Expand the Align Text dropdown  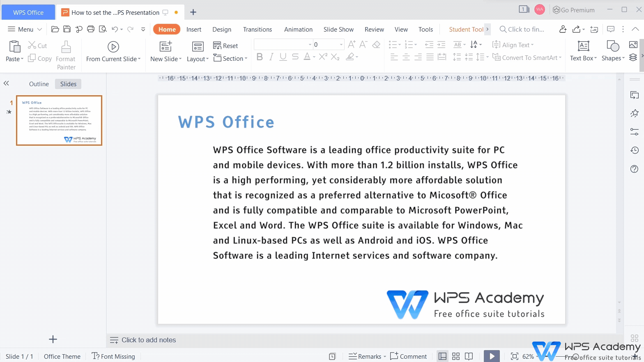coord(532,45)
